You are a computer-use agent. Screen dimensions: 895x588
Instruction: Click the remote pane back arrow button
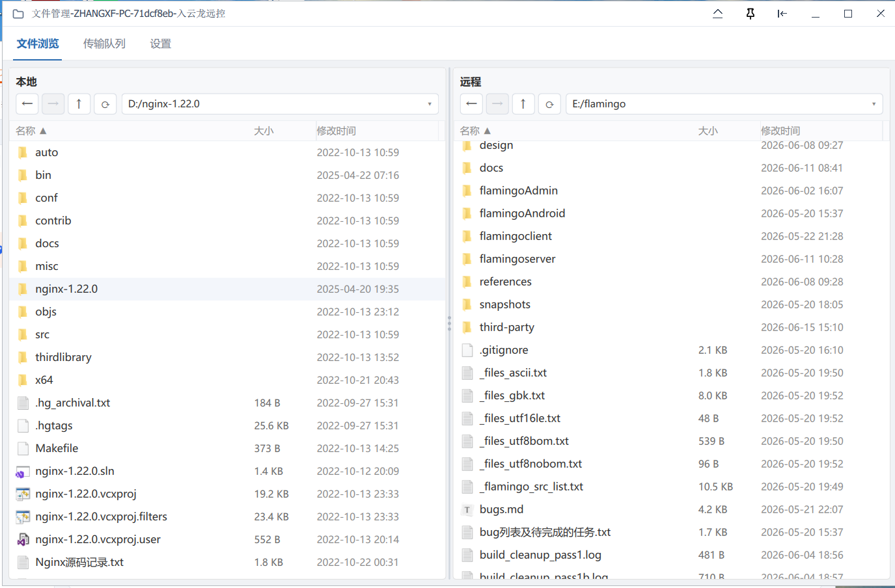point(471,103)
